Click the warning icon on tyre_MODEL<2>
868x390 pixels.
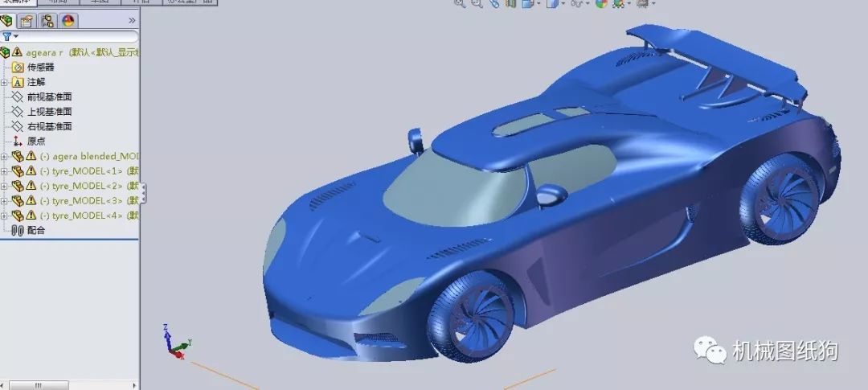tap(31, 186)
